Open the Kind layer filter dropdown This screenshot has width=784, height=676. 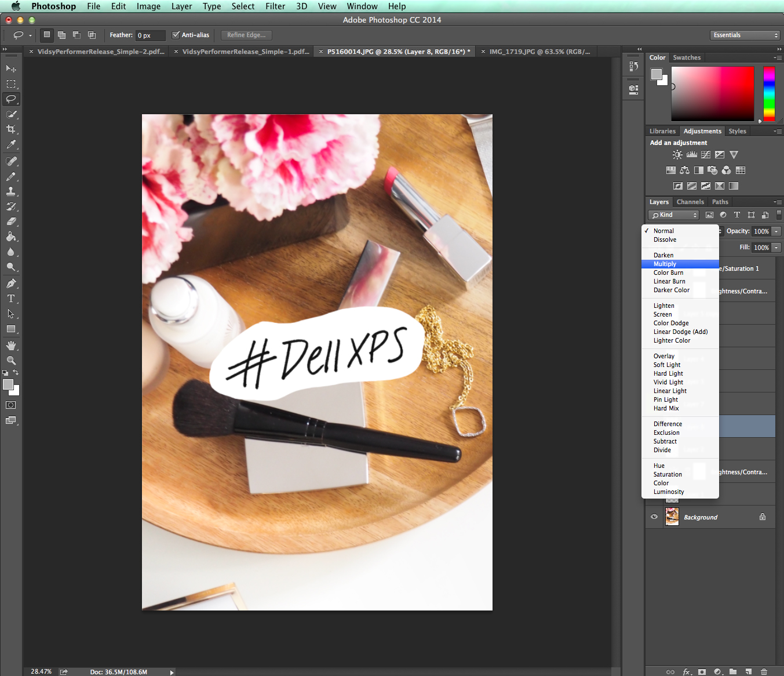[x=674, y=215]
